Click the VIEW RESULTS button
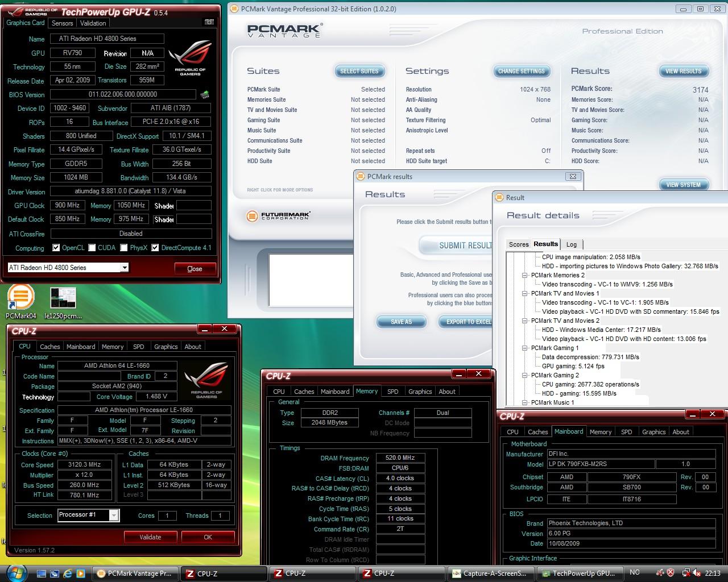 click(683, 71)
